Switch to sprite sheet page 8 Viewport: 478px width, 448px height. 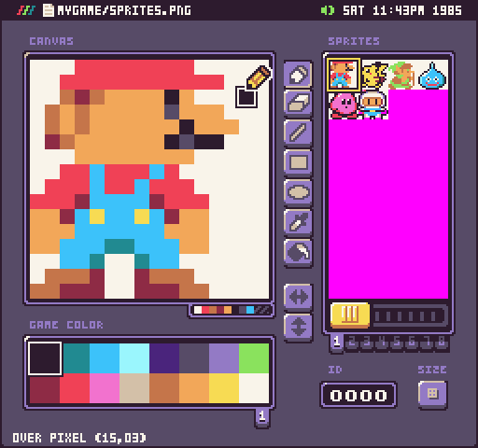coord(442,343)
